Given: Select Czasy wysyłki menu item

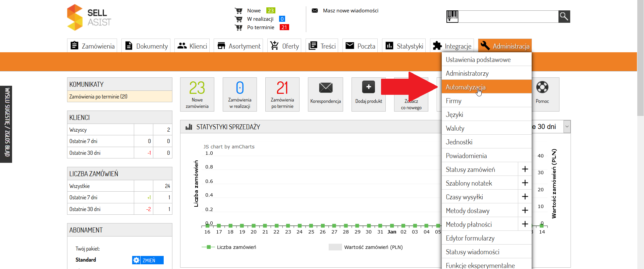Looking at the screenshot, I should point(480,197).
